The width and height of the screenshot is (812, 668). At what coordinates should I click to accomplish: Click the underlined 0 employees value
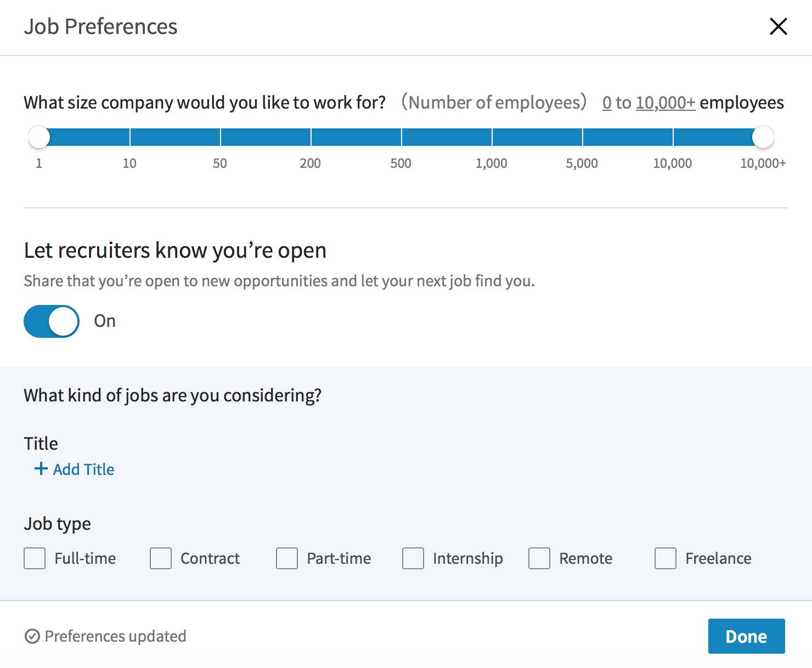(607, 103)
